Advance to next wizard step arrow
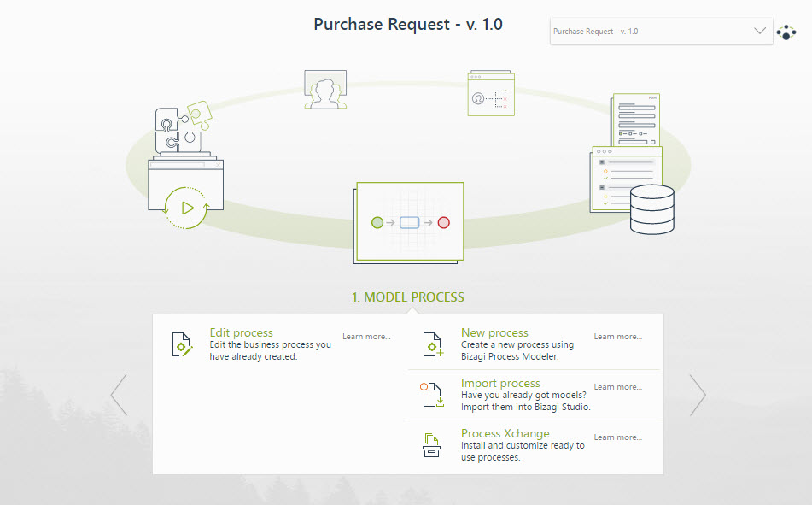Viewport: 812px width, 505px height. [698, 395]
